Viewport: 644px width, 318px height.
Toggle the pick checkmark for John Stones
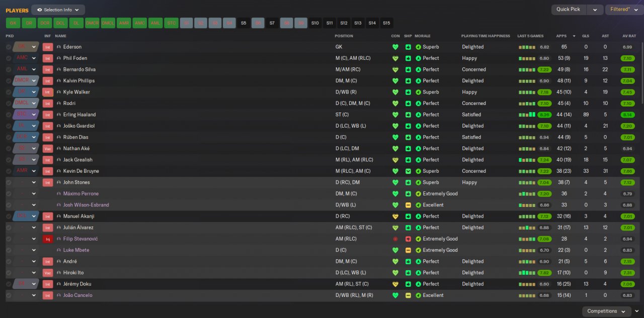click(9, 182)
